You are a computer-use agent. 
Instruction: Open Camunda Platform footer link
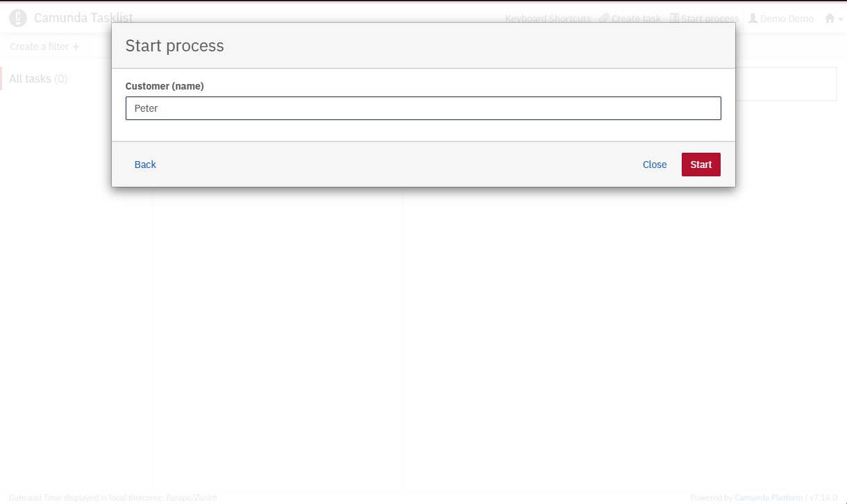pyautogui.click(x=768, y=498)
